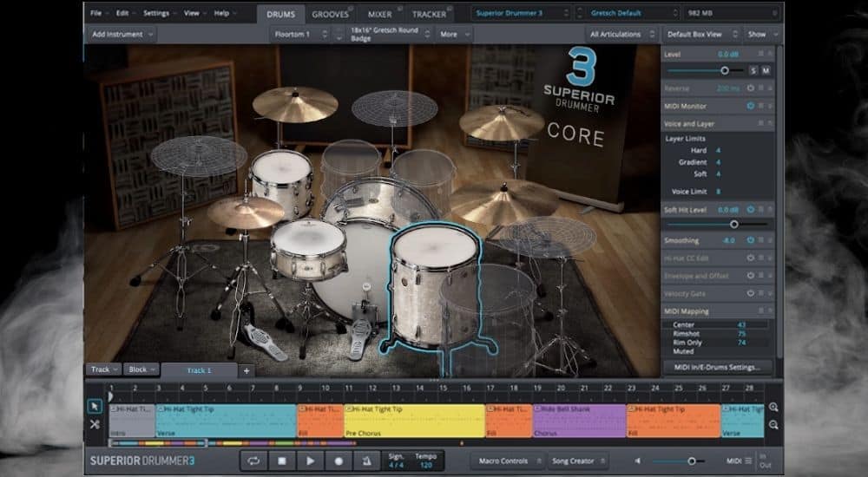This screenshot has width=868, height=477.
Task: Open the Default Box View dropdown
Action: [x=701, y=35]
